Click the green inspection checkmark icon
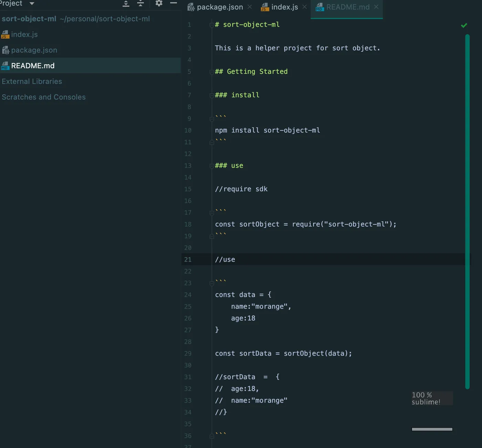The image size is (482, 448). (464, 25)
